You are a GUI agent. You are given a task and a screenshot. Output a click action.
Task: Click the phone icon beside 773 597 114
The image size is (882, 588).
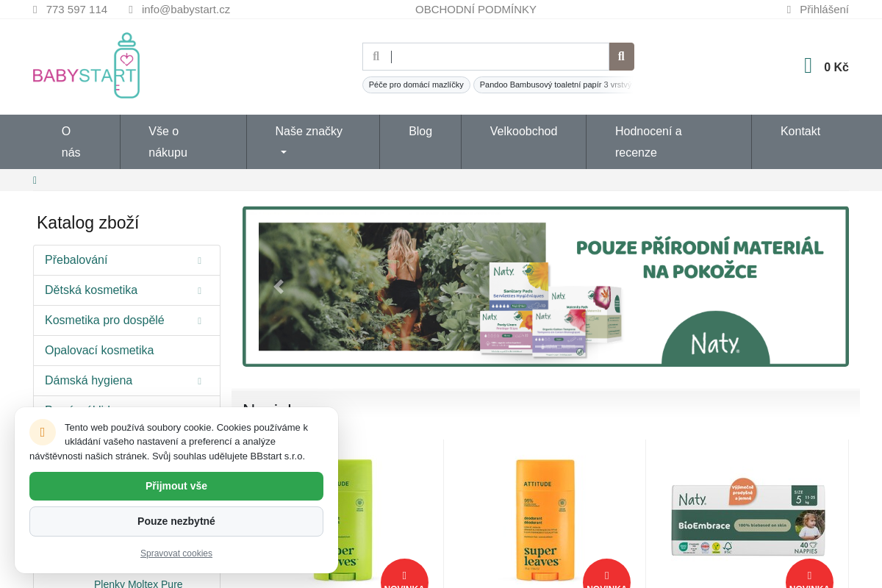coord(35,10)
